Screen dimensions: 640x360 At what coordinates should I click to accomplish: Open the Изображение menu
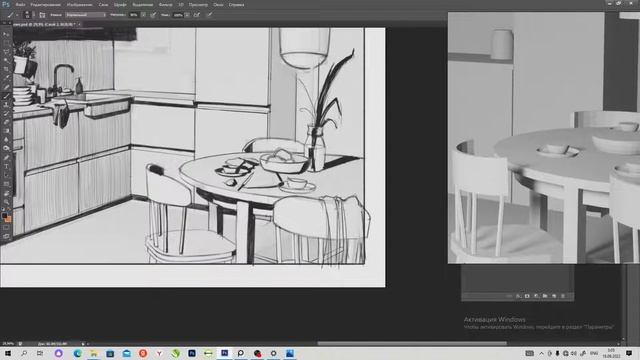tap(79, 5)
